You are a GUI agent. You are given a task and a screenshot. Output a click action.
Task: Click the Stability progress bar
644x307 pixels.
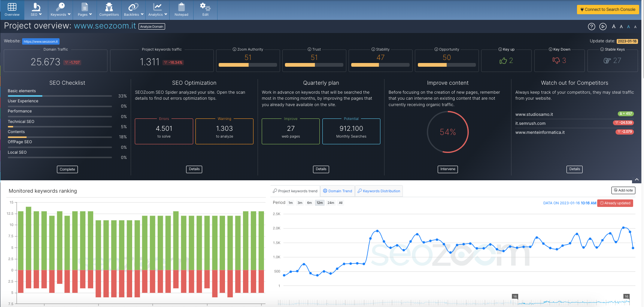point(380,65)
